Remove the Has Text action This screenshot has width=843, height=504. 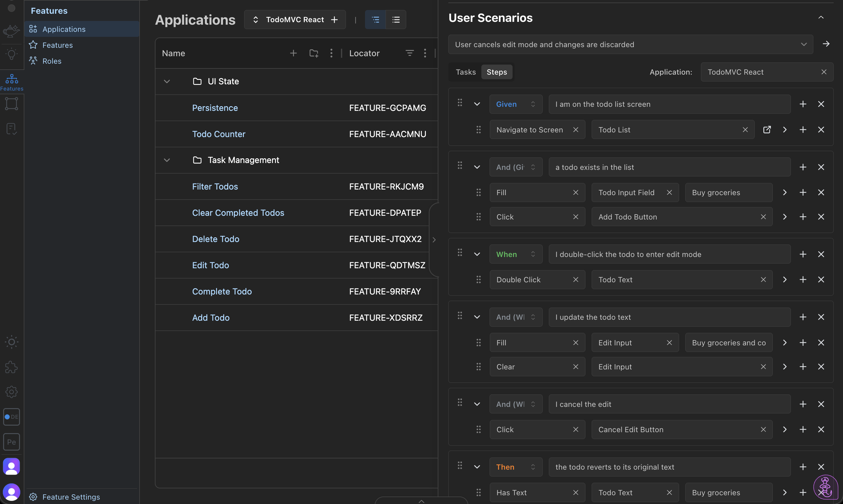click(575, 492)
